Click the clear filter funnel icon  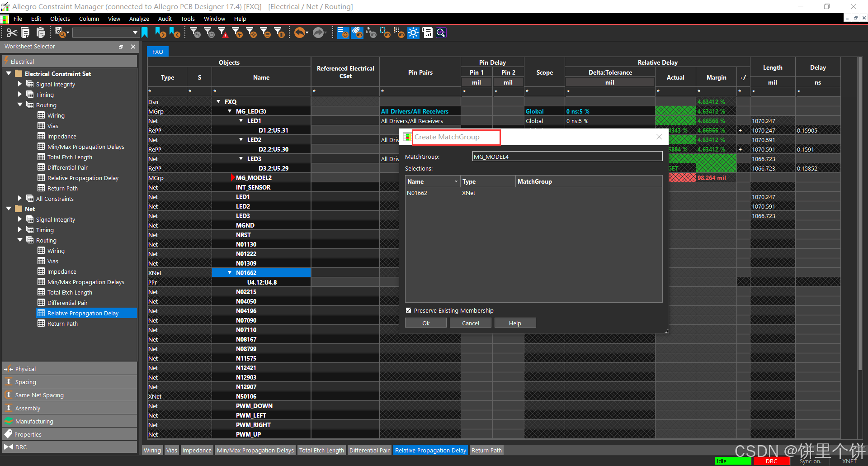click(195, 33)
